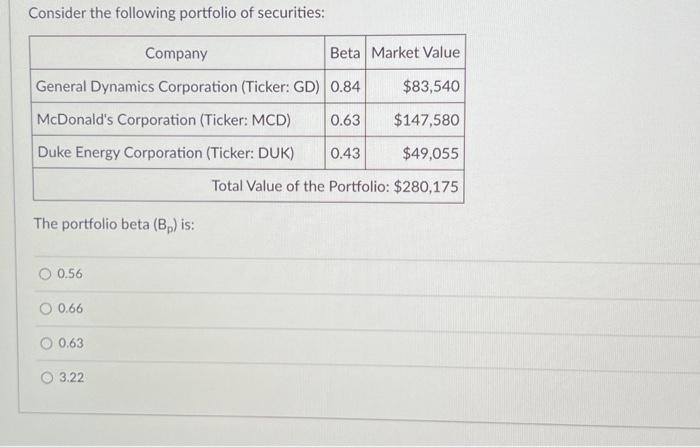The width and height of the screenshot is (700, 447).
Task: Click the 0.43 beta cell
Action: 345,154
